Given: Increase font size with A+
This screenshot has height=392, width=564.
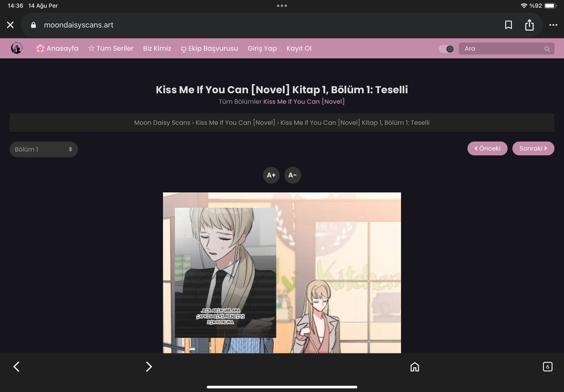Looking at the screenshot, I should coord(271,175).
